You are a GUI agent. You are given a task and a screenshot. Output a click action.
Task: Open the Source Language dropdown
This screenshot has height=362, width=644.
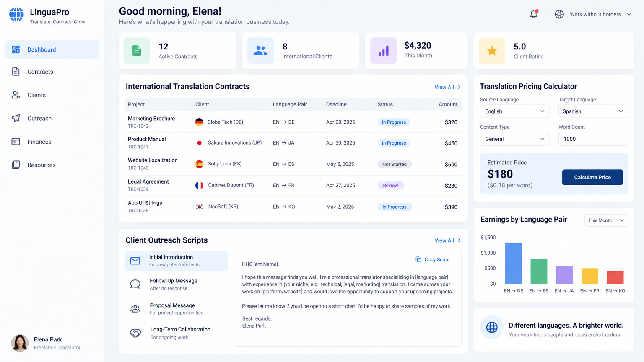coord(514,111)
